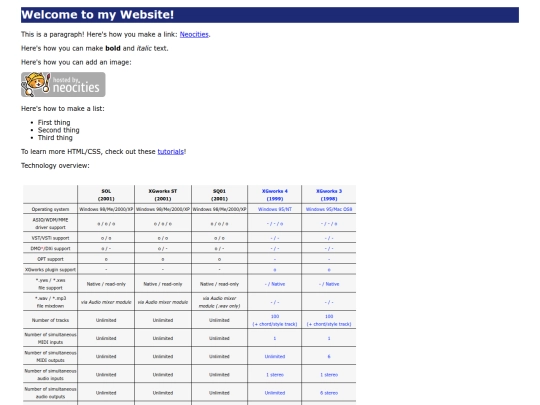Click 'Number of simultaneous audio outputs' row label
The width and height of the screenshot is (540, 405).
pyautogui.click(x=50, y=393)
